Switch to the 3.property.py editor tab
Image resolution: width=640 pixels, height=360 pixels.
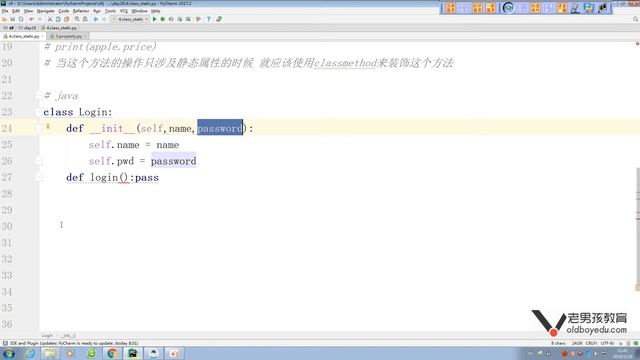(68, 36)
